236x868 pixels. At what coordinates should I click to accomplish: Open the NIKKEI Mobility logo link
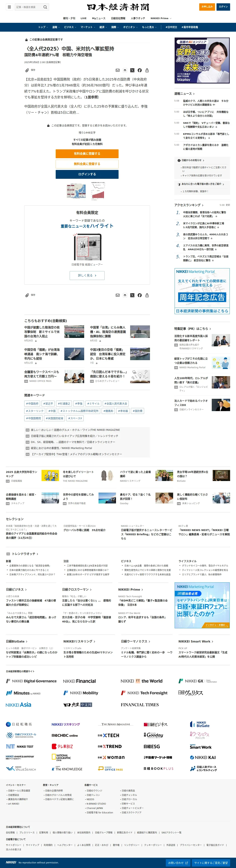[x=81, y=693]
